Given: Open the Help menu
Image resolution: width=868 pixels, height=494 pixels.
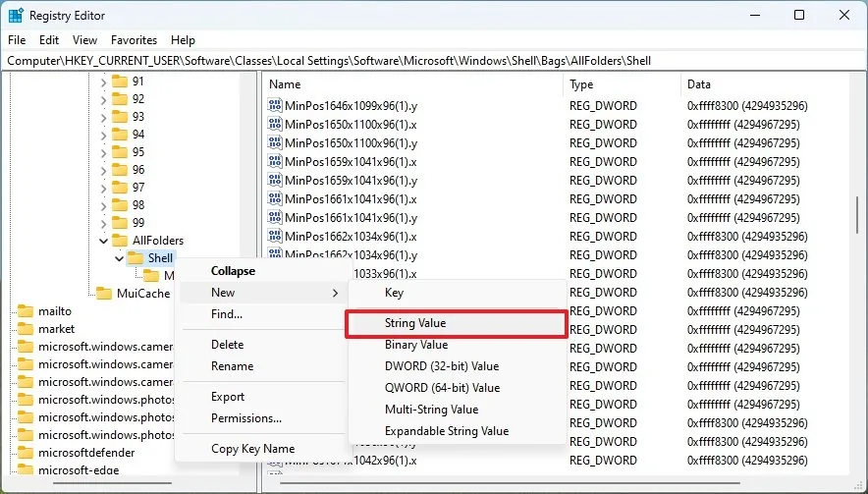Looking at the screenshot, I should pos(183,40).
